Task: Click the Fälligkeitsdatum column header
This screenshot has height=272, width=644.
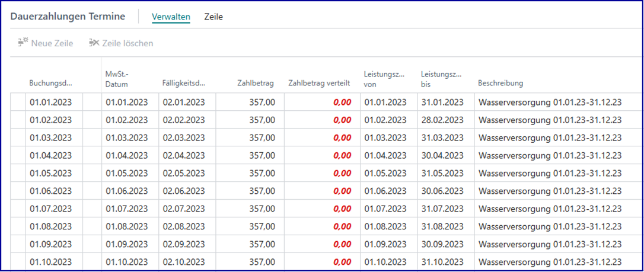Action: pos(183,84)
